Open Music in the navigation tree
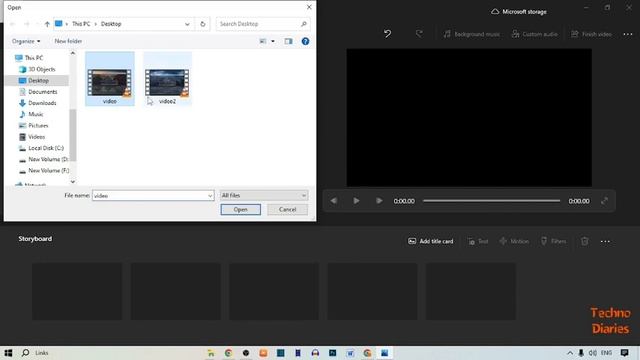This screenshot has height=360, width=640. [36, 114]
